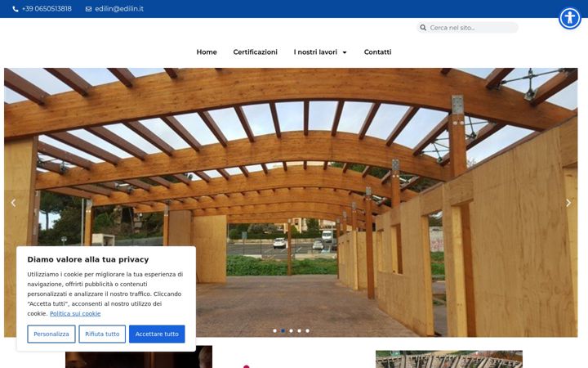Open the Home menu item
Screen dimensions: 588x368
click(207, 52)
